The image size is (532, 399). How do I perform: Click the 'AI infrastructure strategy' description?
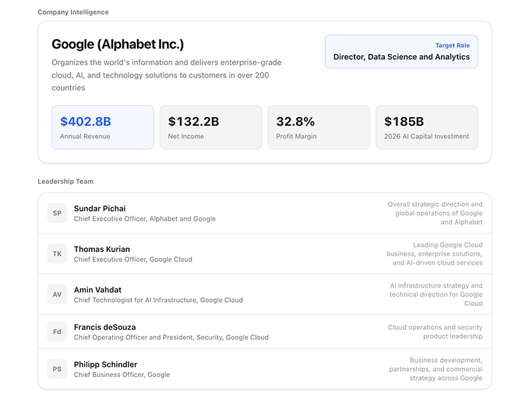(x=436, y=295)
